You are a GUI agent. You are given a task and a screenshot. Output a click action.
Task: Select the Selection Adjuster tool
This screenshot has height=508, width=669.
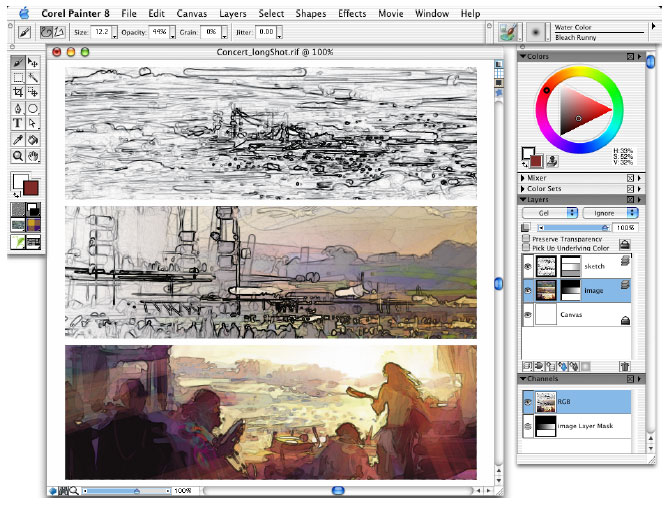tap(33, 92)
